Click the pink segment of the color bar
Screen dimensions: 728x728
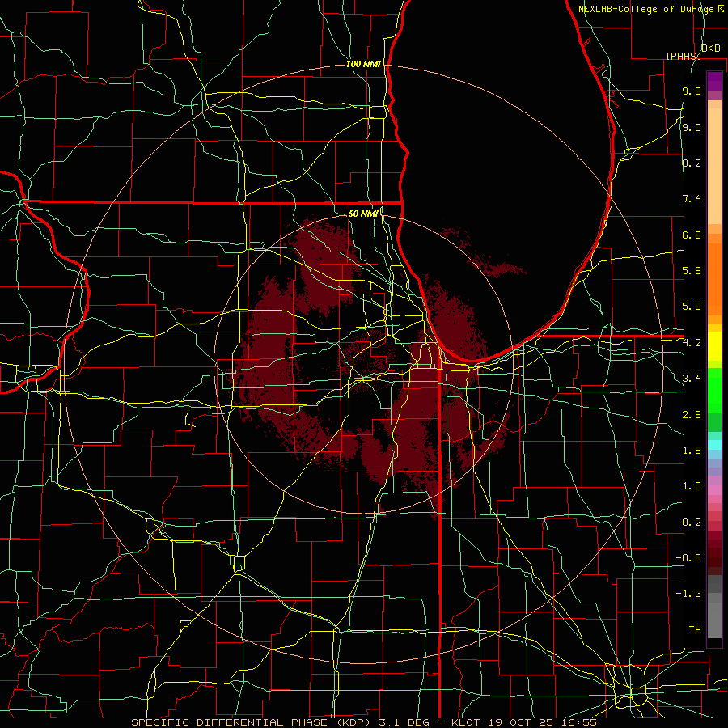pyautogui.click(x=714, y=490)
